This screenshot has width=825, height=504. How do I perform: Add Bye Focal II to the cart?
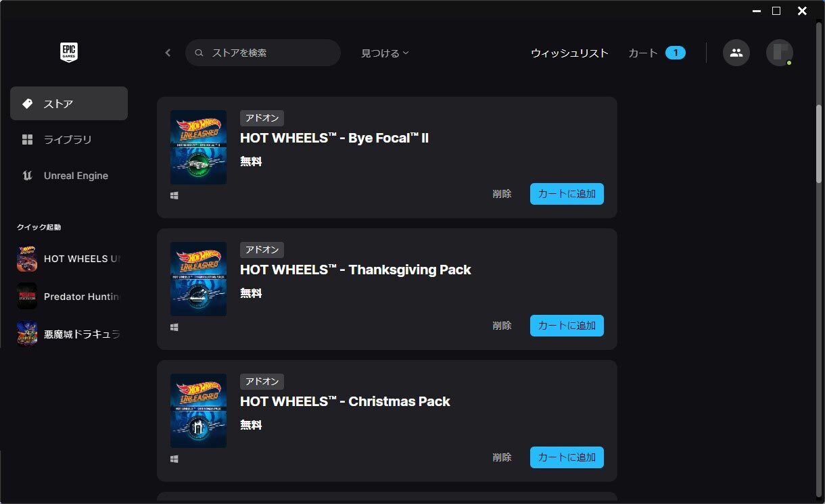pyautogui.click(x=567, y=194)
